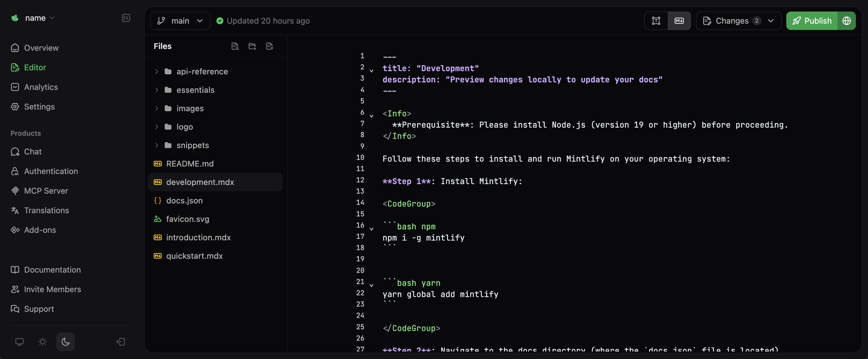Create a new folder in Files panel
Screen dimensions: 868x359
(x=252, y=46)
